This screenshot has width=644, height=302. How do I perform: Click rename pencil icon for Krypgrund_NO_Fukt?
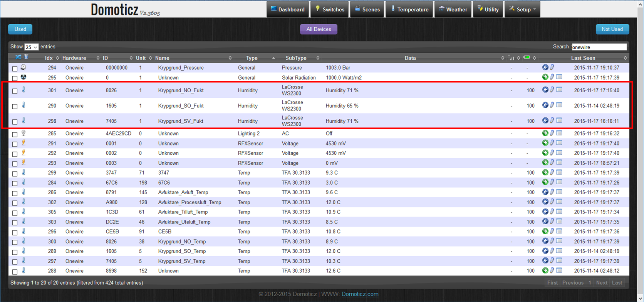pos(552,90)
